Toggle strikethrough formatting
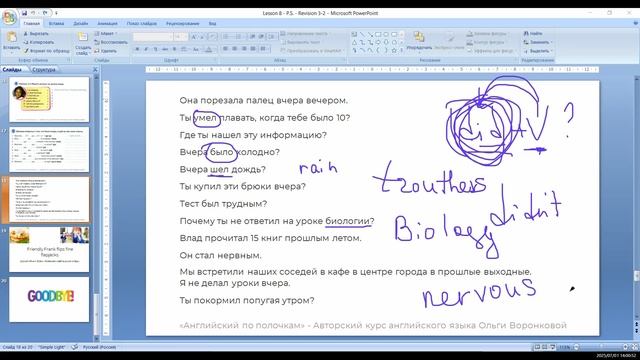 coord(165,49)
